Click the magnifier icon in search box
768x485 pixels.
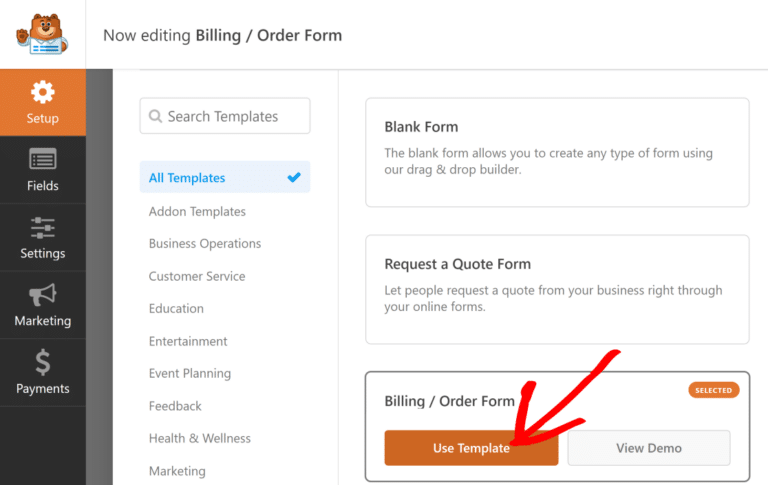(x=155, y=116)
